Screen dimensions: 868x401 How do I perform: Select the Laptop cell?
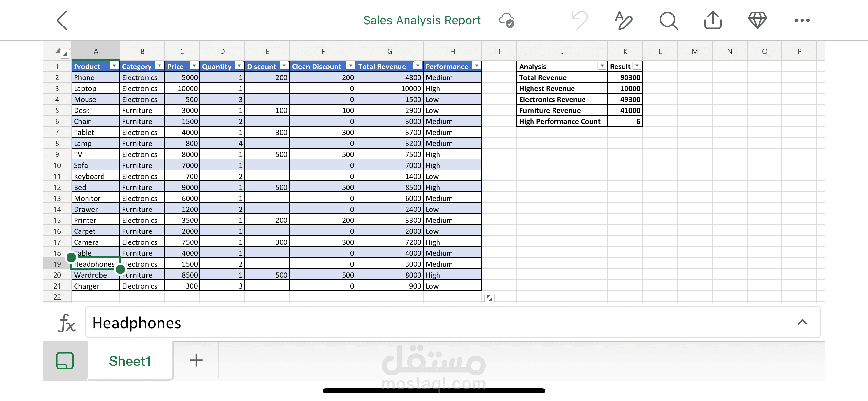(96, 88)
